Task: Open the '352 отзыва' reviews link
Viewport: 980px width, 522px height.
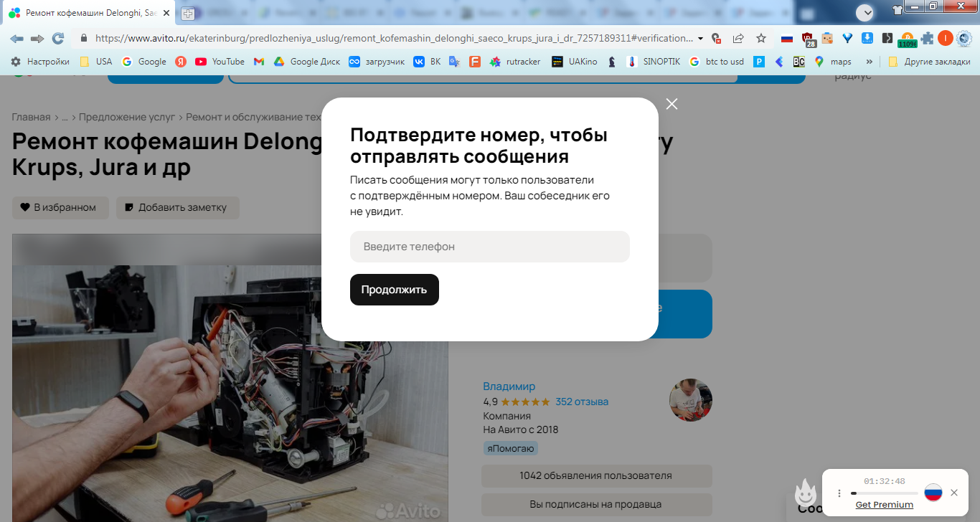Action: tap(582, 402)
